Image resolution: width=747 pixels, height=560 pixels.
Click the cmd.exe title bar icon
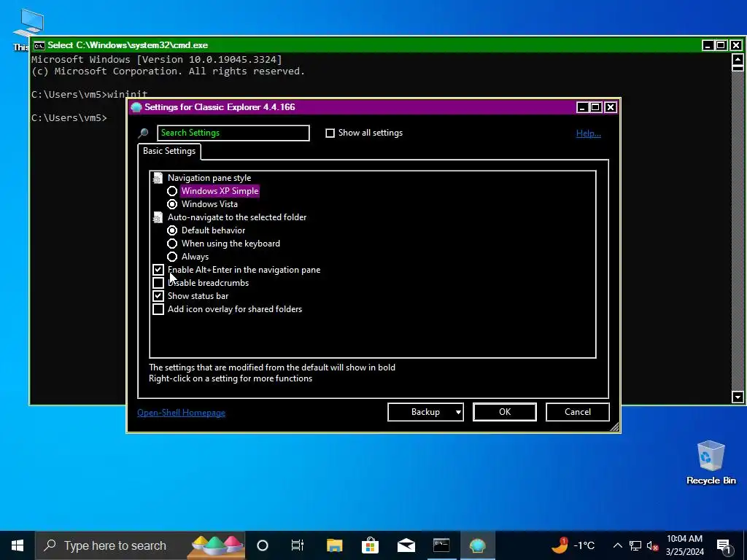coord(39,45)
